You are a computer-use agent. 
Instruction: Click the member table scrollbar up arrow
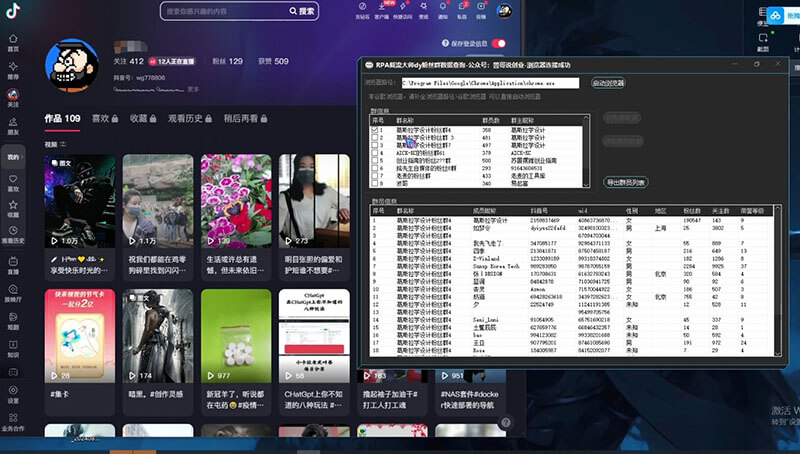click(778, 209)
